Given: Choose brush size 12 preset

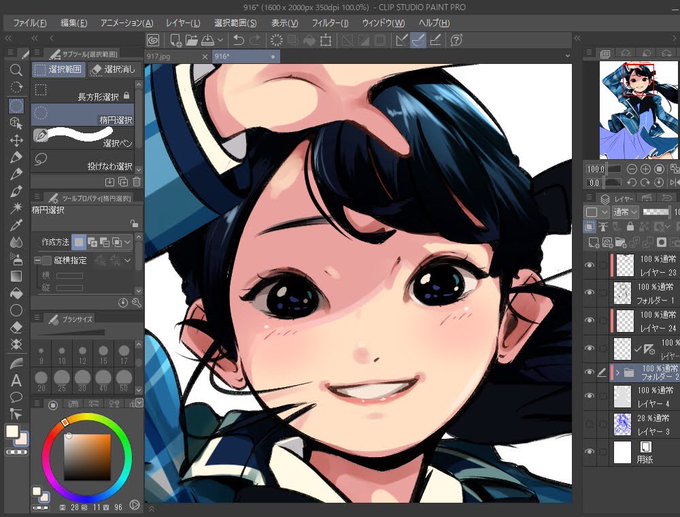Looking at the screenshot, I should pyautogui.click(x=82, y=354).
